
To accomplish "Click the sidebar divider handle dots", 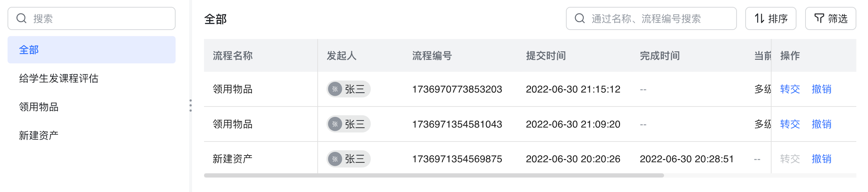I will coord(191,106).
